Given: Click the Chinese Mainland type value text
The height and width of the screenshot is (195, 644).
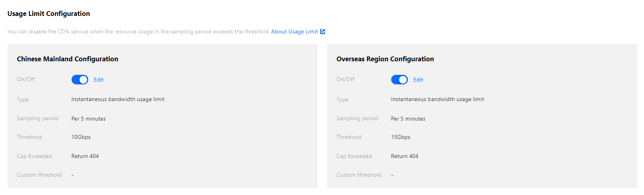Looking at the screenshot, I should (x=118, y=99).
